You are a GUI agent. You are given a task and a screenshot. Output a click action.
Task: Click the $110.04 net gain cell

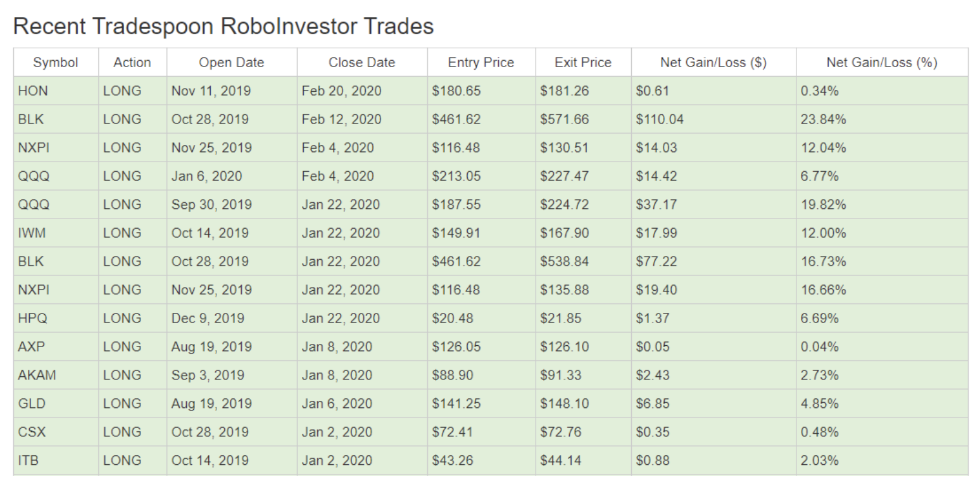(x=713, y=120)
